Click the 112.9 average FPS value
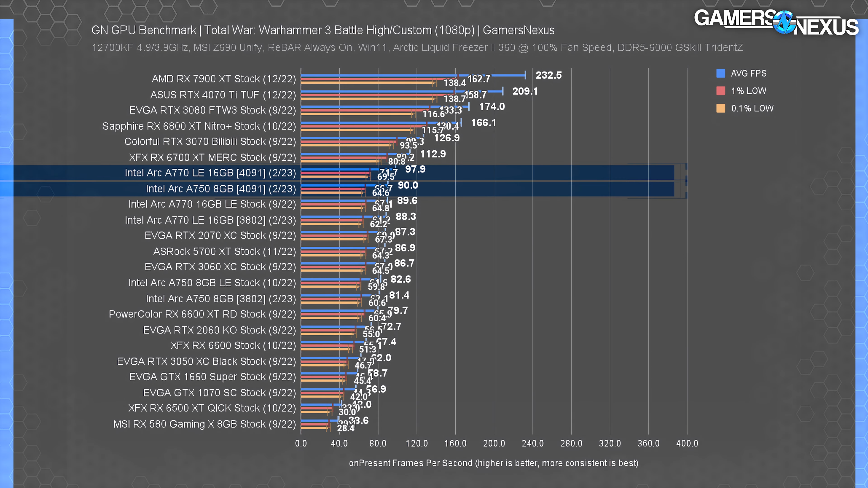This screenshot has width=868, height=488. pos(433,154)
